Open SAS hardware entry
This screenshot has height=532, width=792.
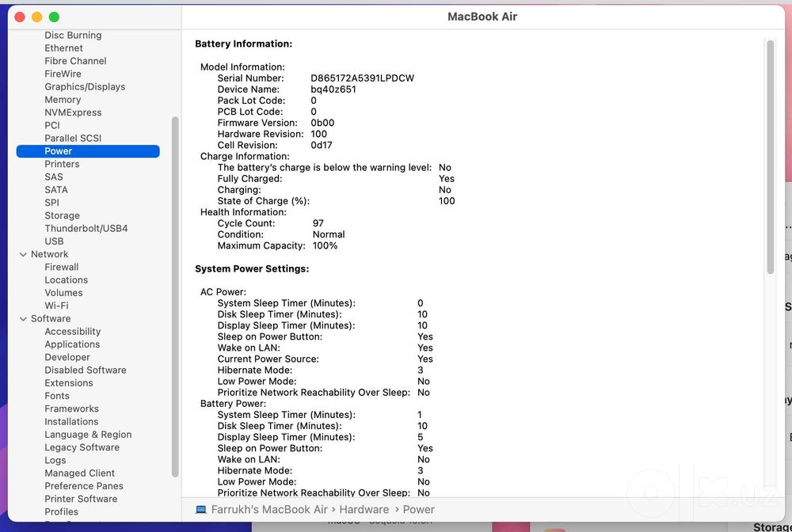(x=54, y=177)
